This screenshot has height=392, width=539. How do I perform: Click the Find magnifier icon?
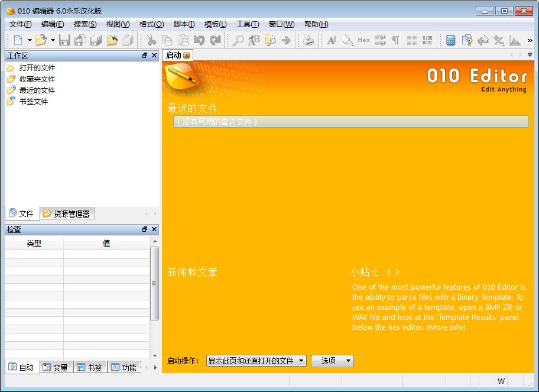pos(238,40)
